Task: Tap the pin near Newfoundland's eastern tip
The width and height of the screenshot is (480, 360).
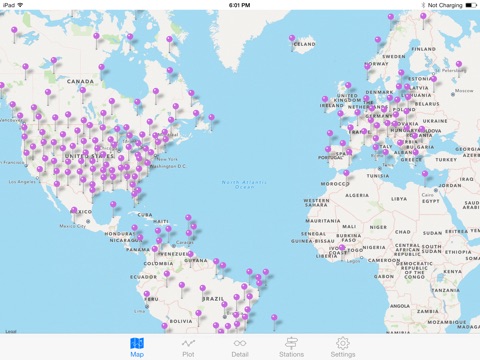Action: click(211, 117)
